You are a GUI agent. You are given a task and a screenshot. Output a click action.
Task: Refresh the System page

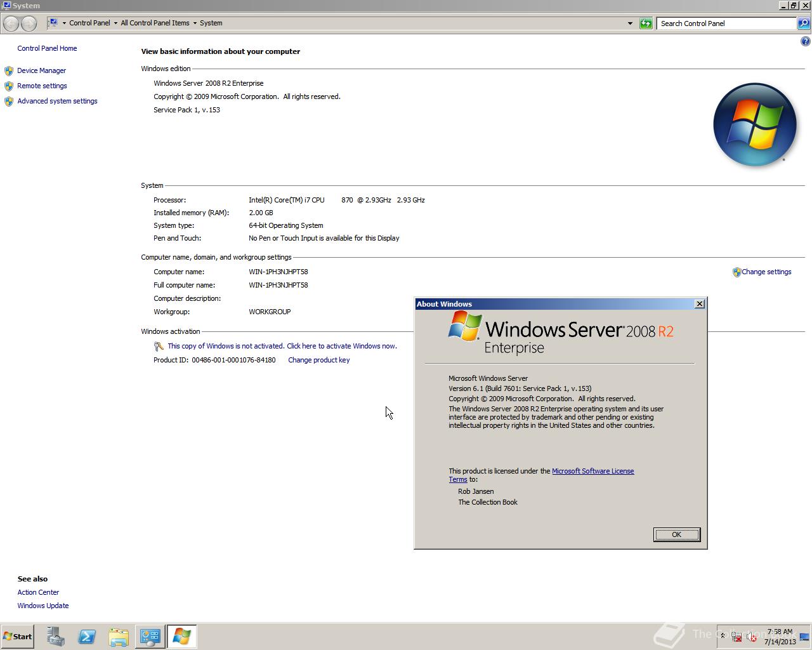(x=646, y=23)
